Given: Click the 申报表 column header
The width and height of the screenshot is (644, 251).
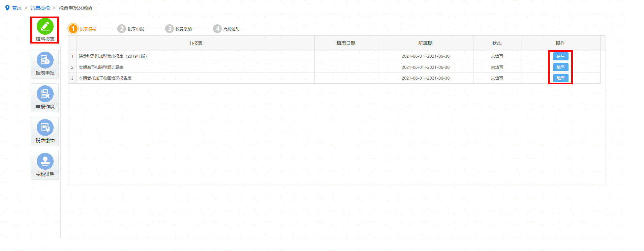Looking at the screenshot, I should (x=195, y=43).
